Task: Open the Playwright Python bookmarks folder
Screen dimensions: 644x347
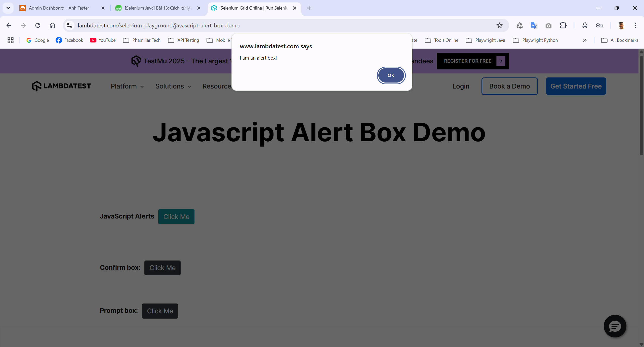Action: click(535, 40)
